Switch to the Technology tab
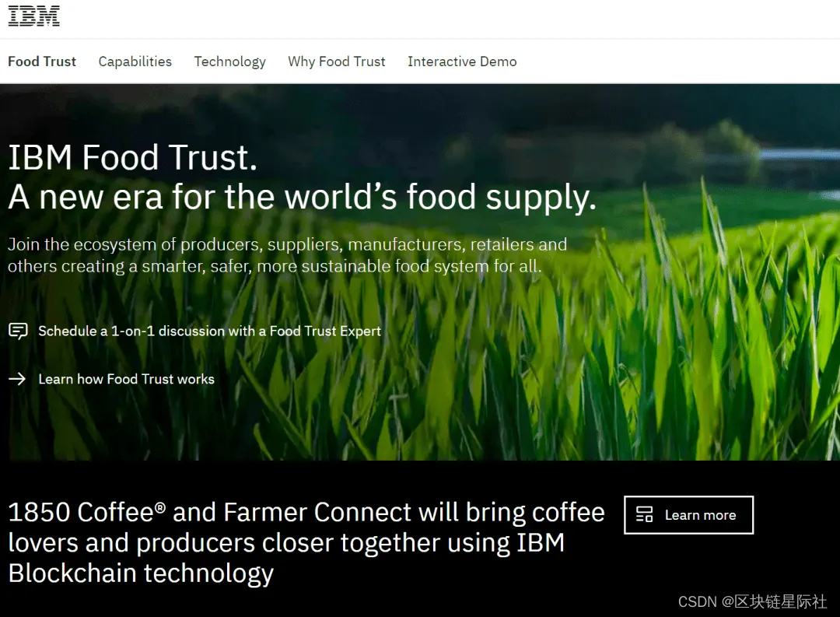Image resolution: width=840 pixels, height=617 pixels. coord(229,61)
